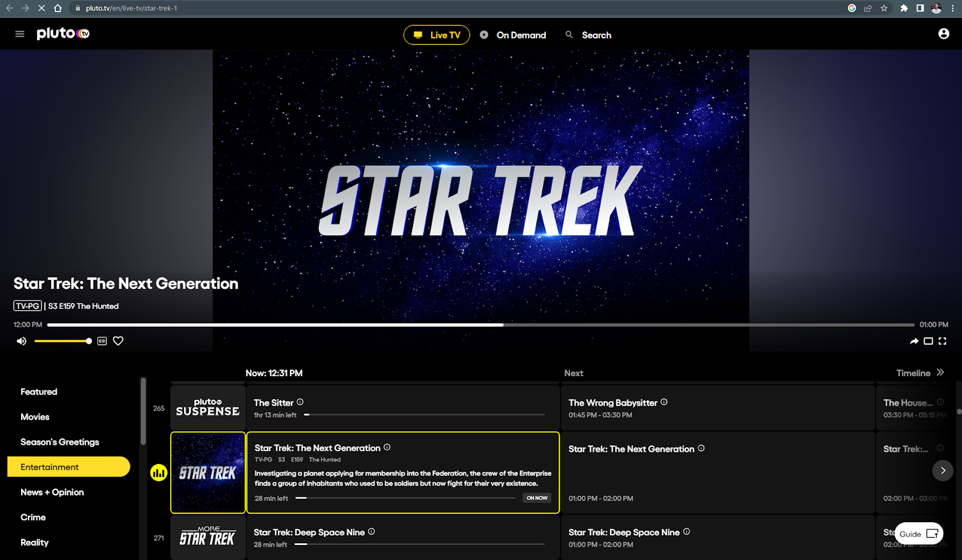Screen dimensions: 962x560
Task: Toggle closed captions
Action: 102,341
